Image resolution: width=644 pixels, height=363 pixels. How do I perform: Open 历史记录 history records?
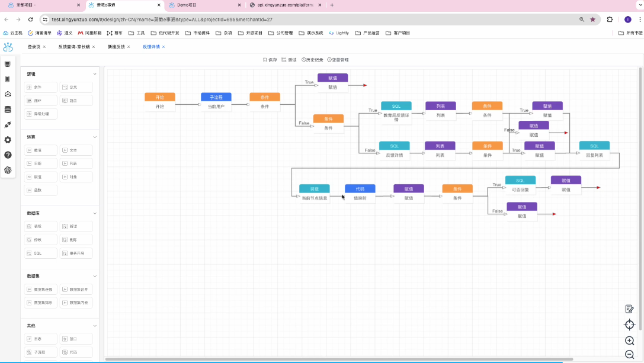pos(312,60)
